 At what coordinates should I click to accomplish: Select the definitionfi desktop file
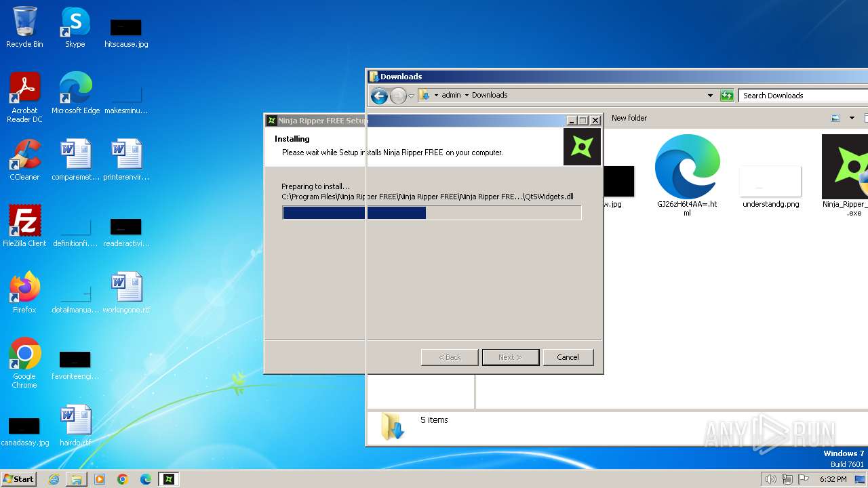[75, 232]
